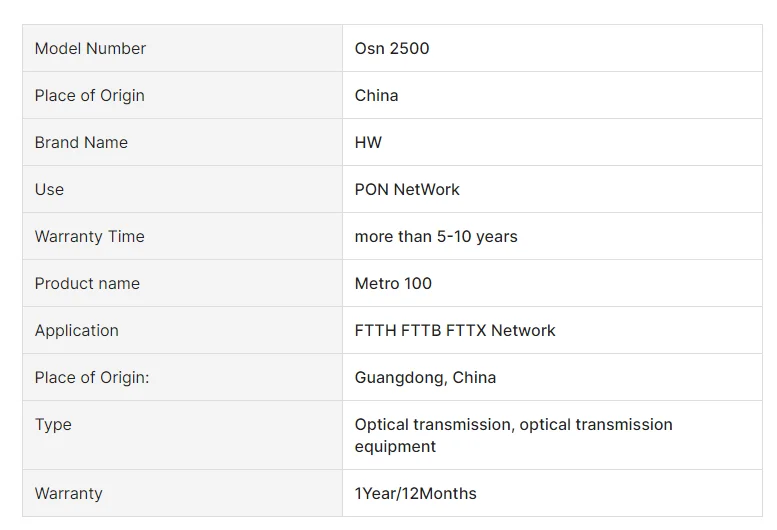The width and height of the screenshot is (777, 530).
Task: Select the Optical transmission equipment text
Action: point(513,435)
